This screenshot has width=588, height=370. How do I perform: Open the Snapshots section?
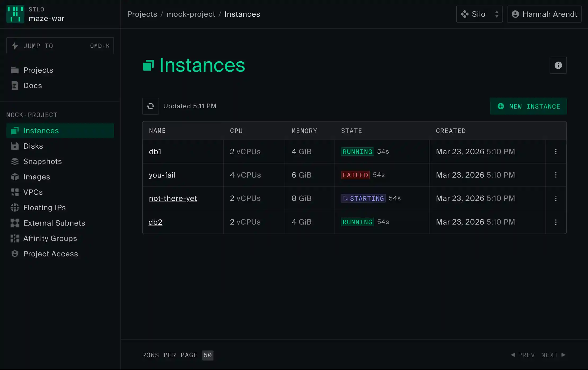coord(42,161)
